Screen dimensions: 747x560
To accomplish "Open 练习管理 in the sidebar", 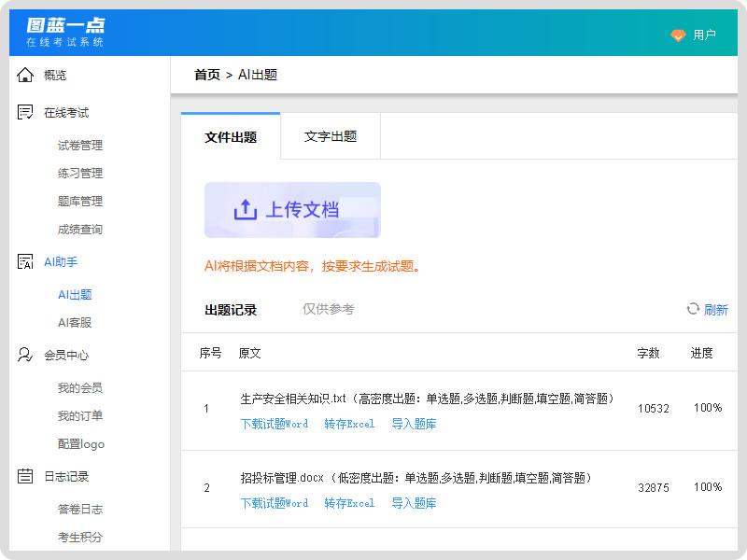I will coord(80,174).
